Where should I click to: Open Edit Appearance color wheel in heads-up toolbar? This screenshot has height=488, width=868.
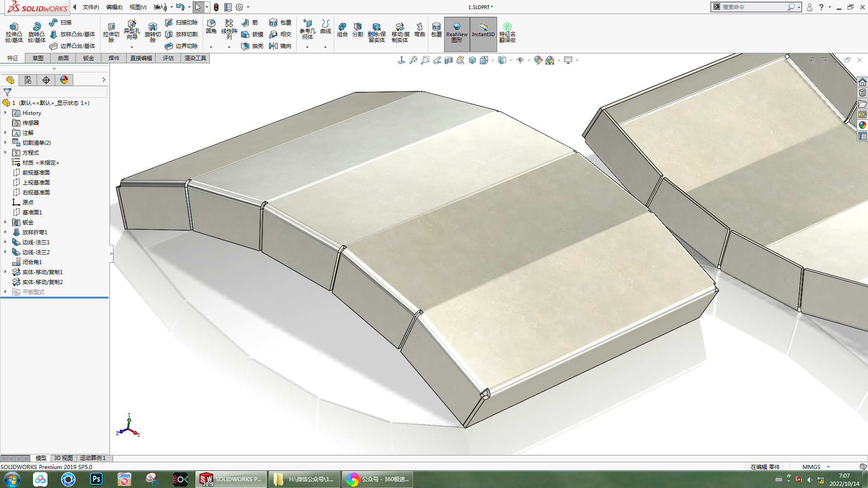pos(538,60)
